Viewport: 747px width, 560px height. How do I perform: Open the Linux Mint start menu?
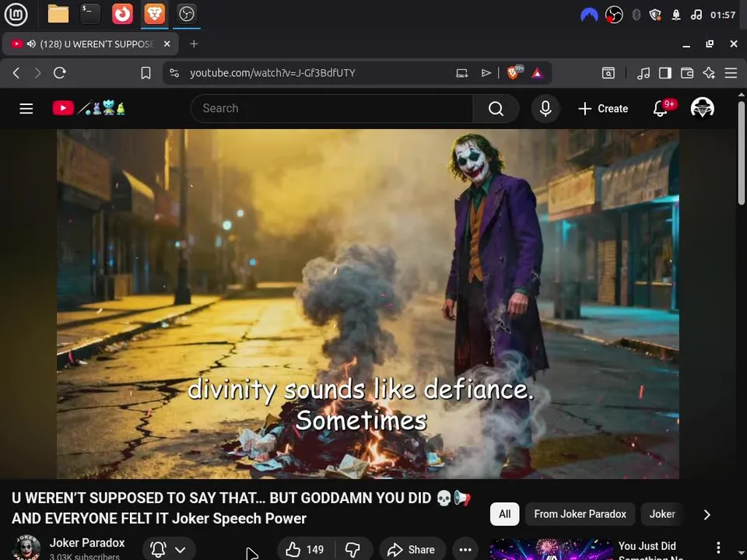[x=16, y=14]
